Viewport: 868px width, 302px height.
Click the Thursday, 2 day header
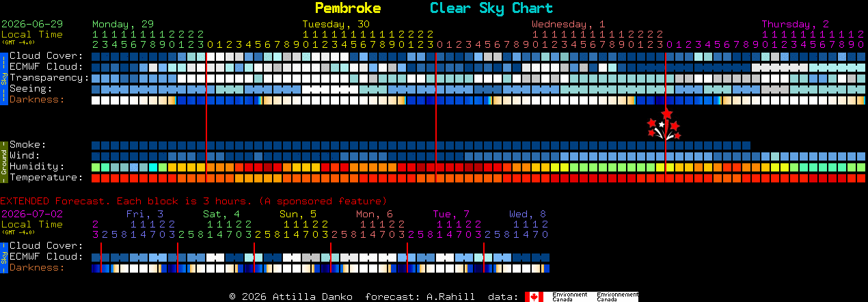pyautogui.click(x=796, y=24)
